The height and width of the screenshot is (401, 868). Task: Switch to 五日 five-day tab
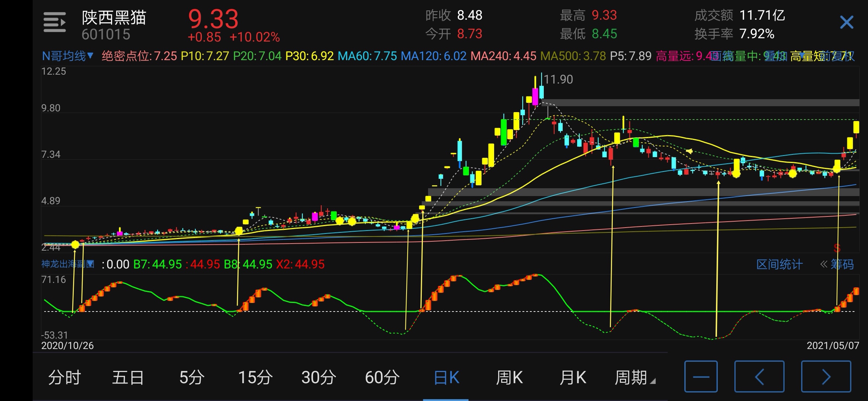128,378
